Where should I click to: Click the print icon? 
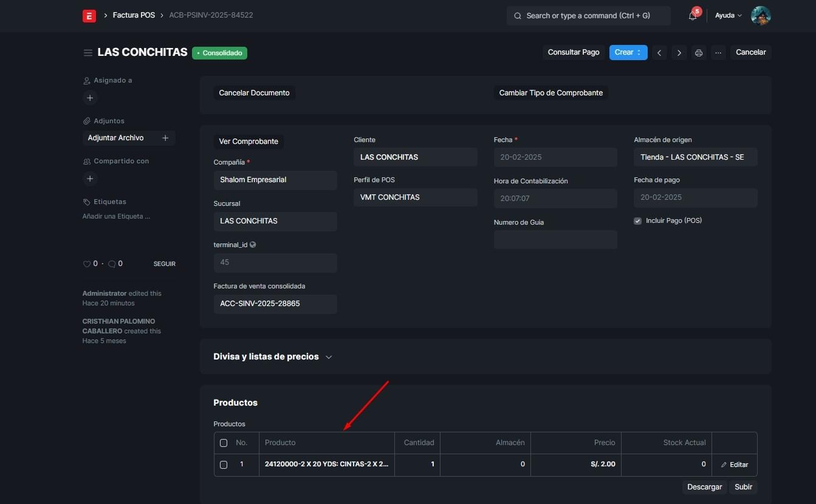(x=699, y=53)
